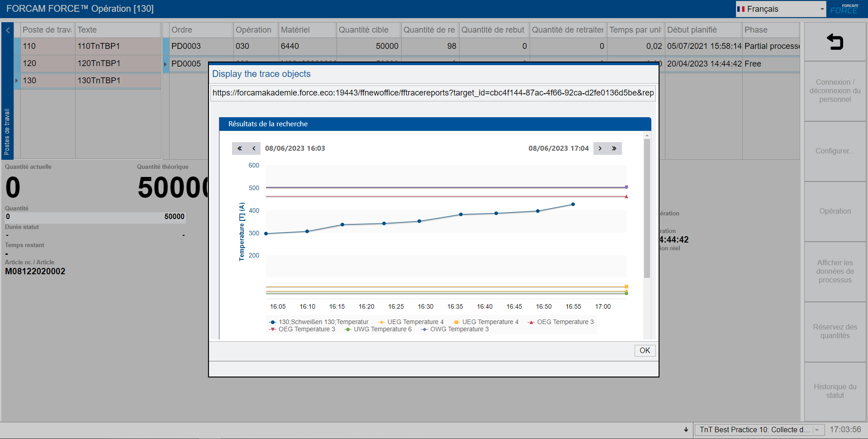The height and width of the screenshot is (439, 868).
Task: Click the Configurer... button
Action: point(835,151)
